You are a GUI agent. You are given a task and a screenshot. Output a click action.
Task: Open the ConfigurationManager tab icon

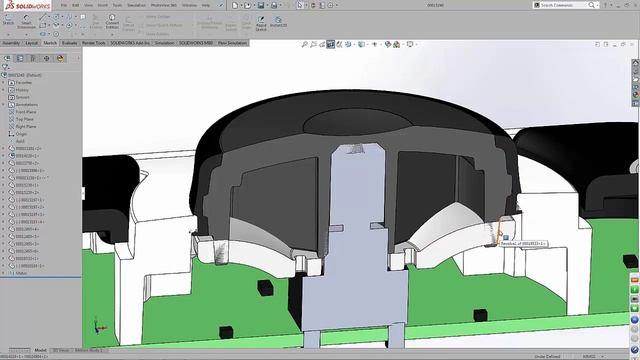click(x=33, y=58)
